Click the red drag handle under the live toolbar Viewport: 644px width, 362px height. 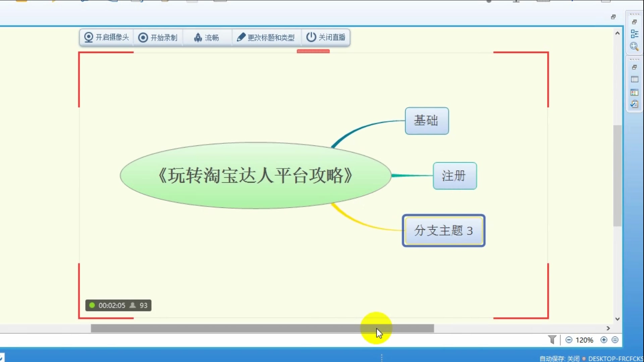313,51
